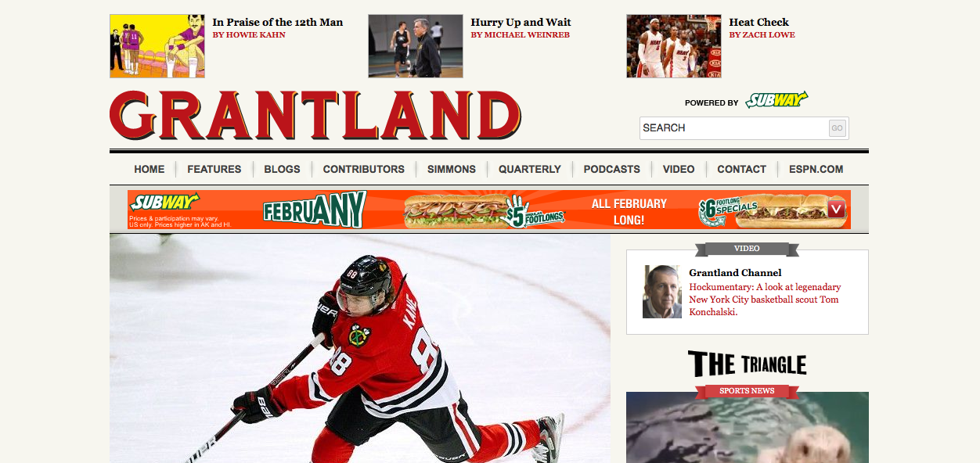This screenshot has width=980, height=463.
Task: Open the Hockumentary video link
Action: click(765, 300)
